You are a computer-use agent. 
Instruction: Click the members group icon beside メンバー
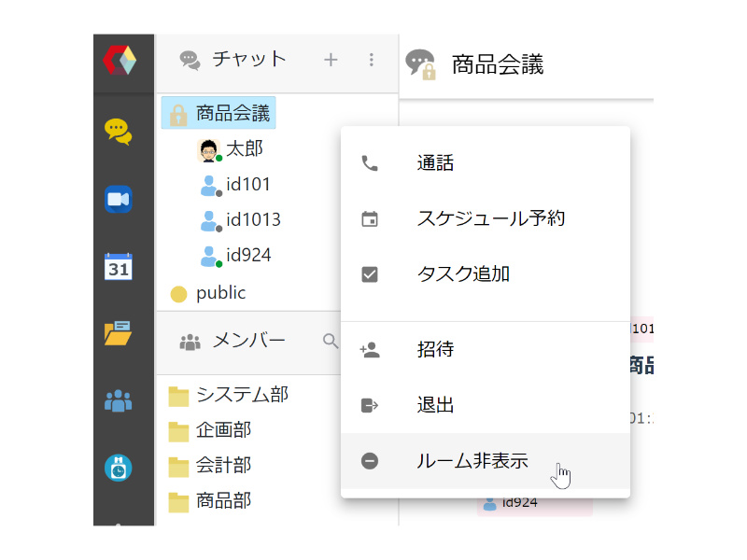point(190,342)
